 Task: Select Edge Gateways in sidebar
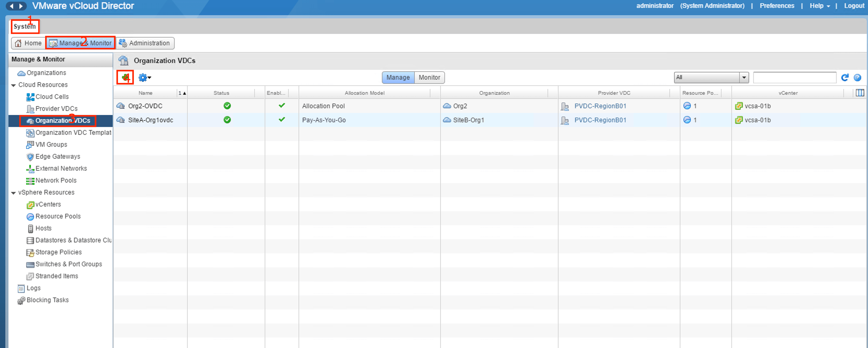[58, 157]
